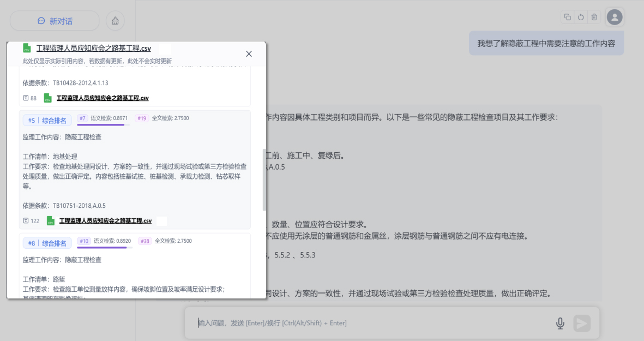Click the user avatar icon

pos(615,17)
